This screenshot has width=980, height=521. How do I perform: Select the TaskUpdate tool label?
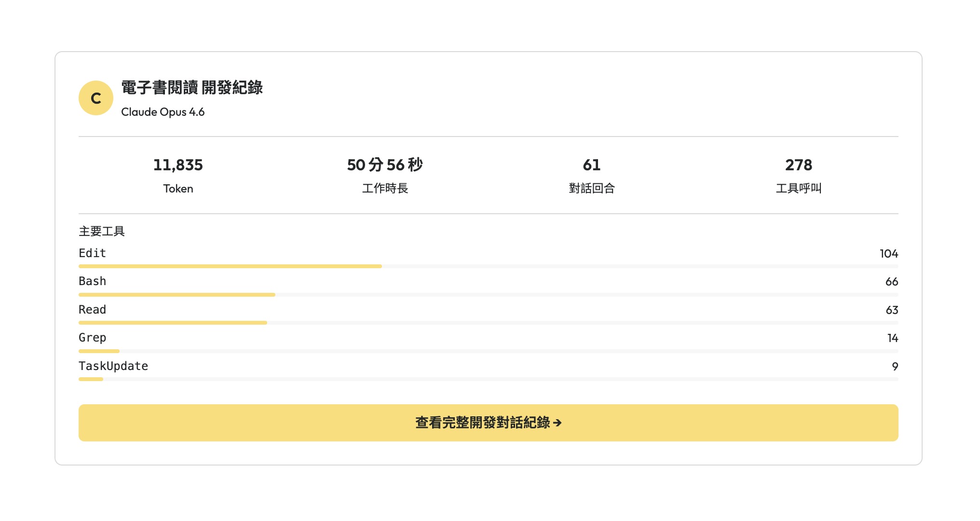(x=113, y=366)
